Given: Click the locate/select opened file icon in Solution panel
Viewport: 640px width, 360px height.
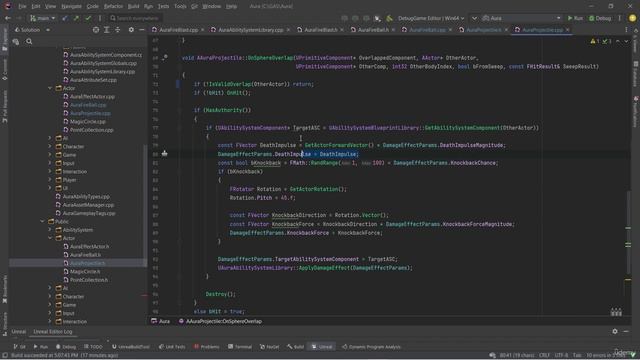Looking at the screenshot, I should click(x=96, y=30).
